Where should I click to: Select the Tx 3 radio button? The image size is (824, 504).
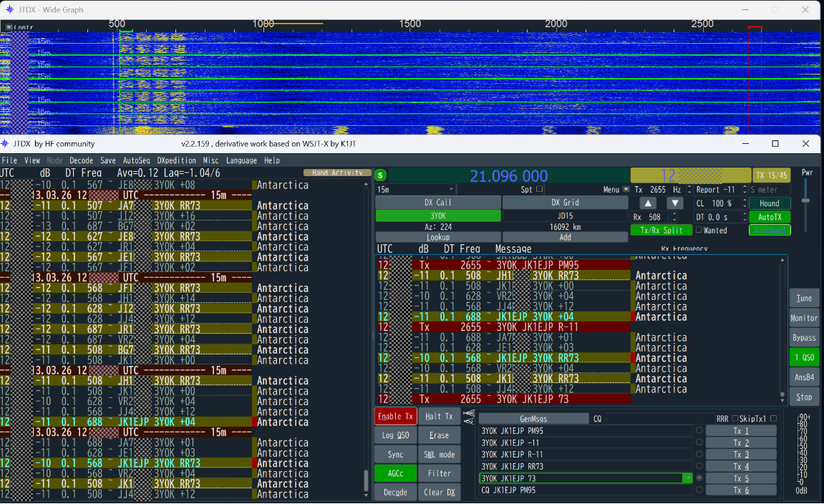pos(699,454)
